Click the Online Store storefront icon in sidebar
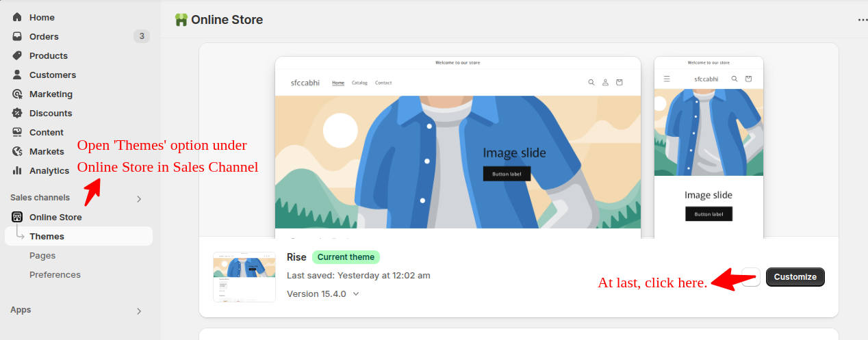 click(x=17, y=217)
